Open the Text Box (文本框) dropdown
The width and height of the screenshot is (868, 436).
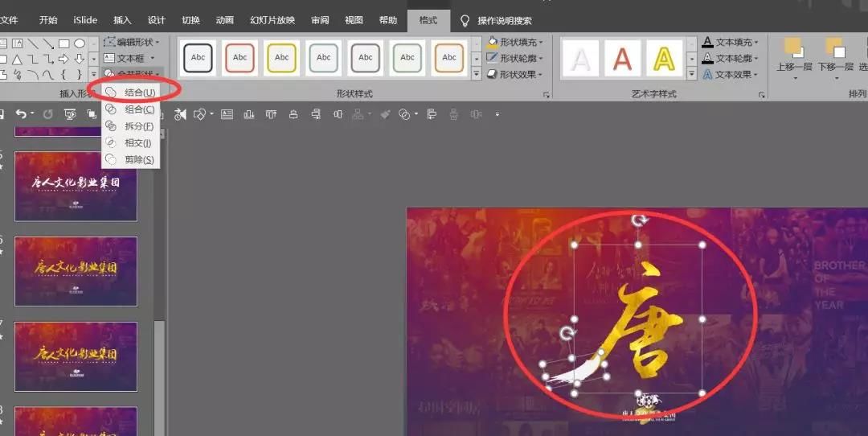tap(129, 58)
